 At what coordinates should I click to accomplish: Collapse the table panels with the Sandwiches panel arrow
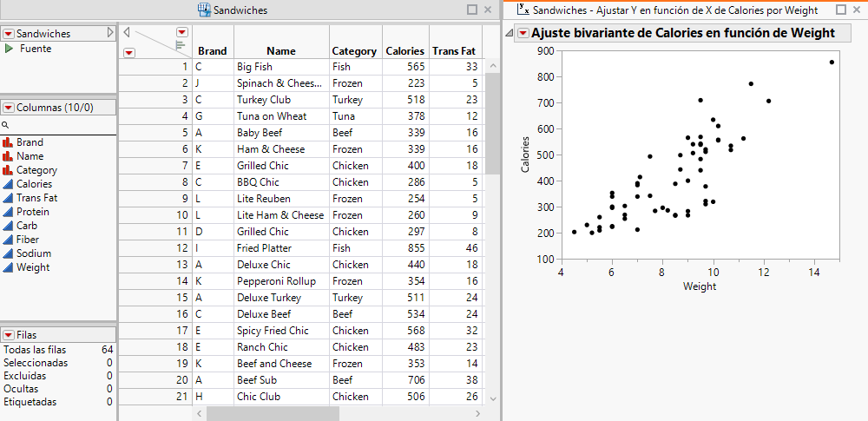pyautogui.click(x=110, y=33)
